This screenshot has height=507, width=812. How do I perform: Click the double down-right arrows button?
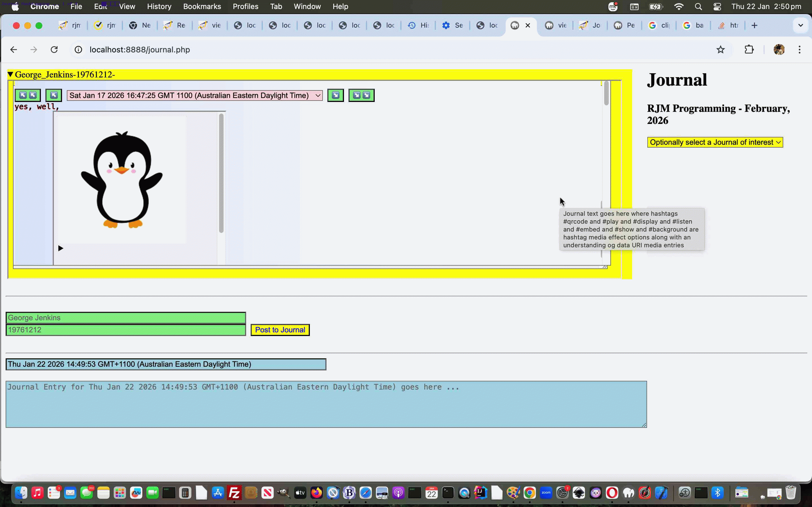361,95
